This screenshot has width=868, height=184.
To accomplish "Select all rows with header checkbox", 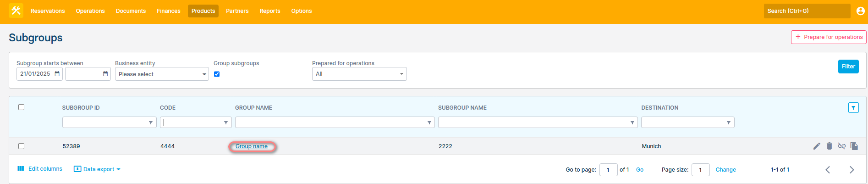I will [x=21, y=107].
